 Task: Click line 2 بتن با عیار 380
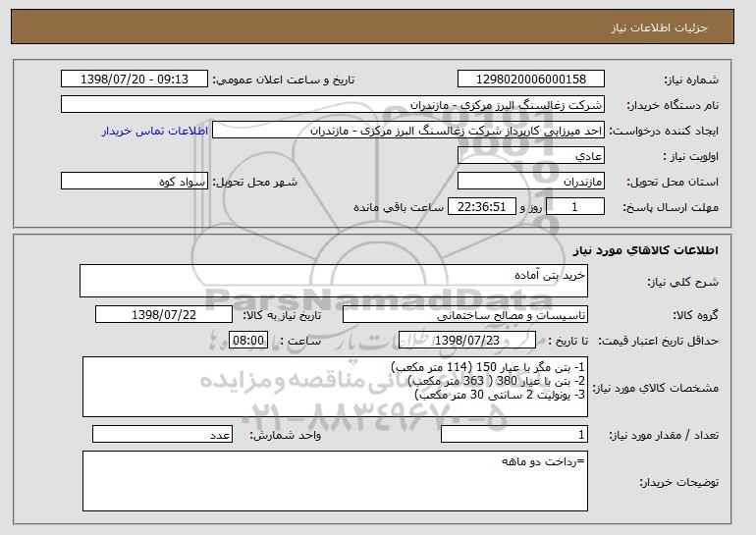[x=497, y=381]
